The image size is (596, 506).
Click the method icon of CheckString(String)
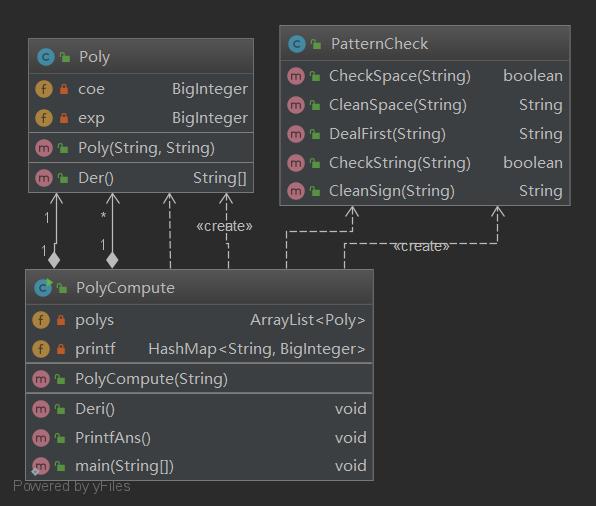[x=296, y=163]
